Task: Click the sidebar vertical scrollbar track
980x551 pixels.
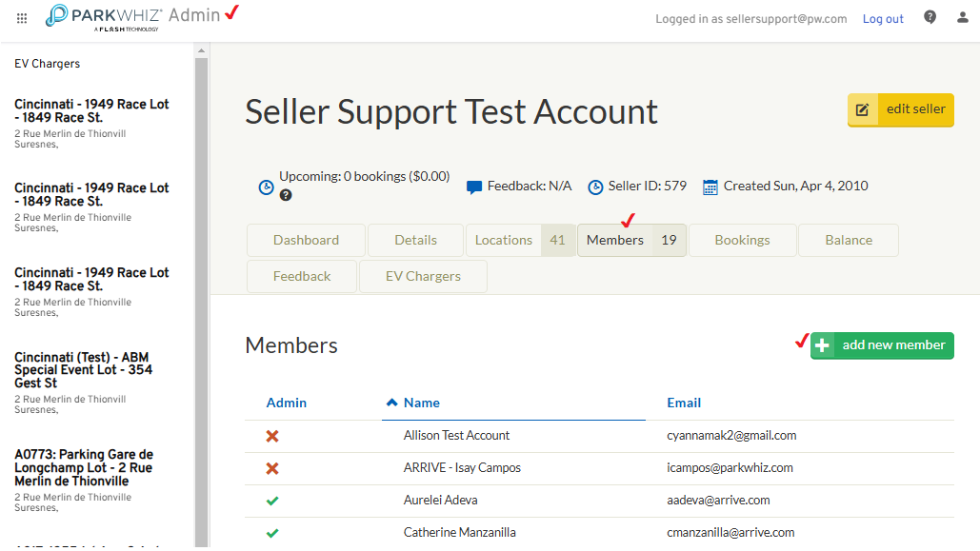Action: (x=201, y=303)
